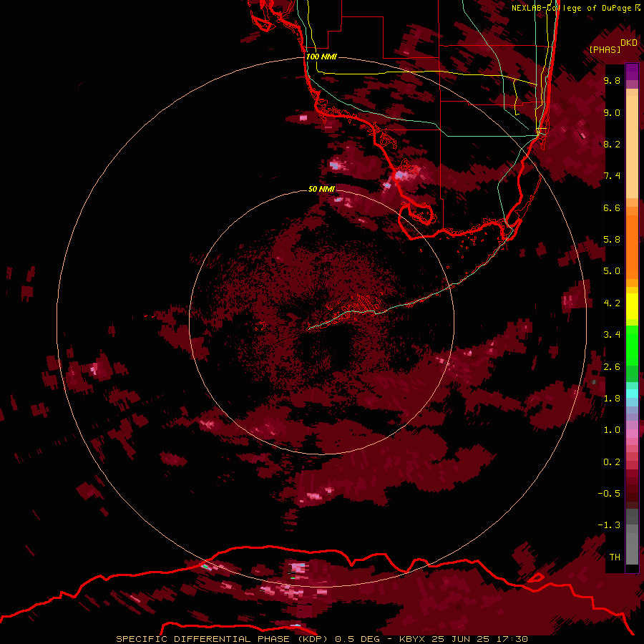The height and width of the screenshot is (644, 644).
Task: Click the NEXLAB-College of DuPage credit text
Action: pos(575,8)
